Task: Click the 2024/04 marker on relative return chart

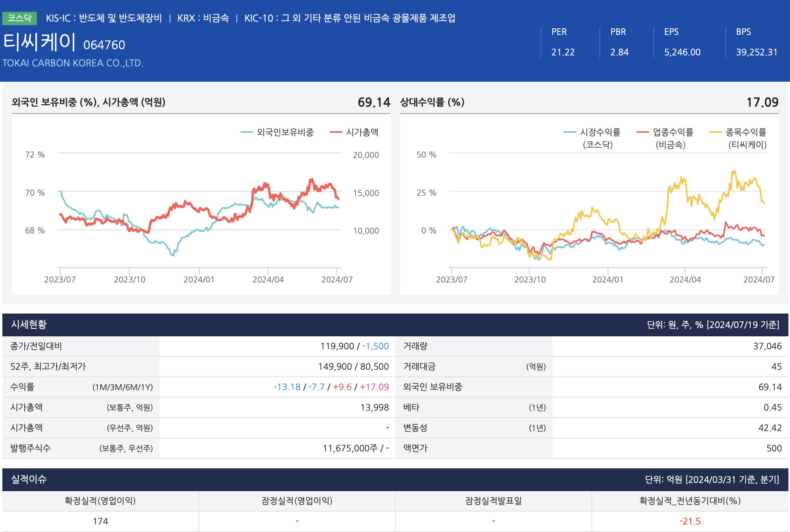Action: click(685, 279)
